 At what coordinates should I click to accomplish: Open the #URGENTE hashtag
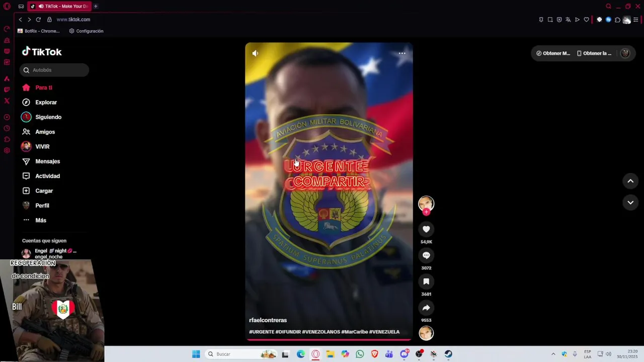[262, 332]
